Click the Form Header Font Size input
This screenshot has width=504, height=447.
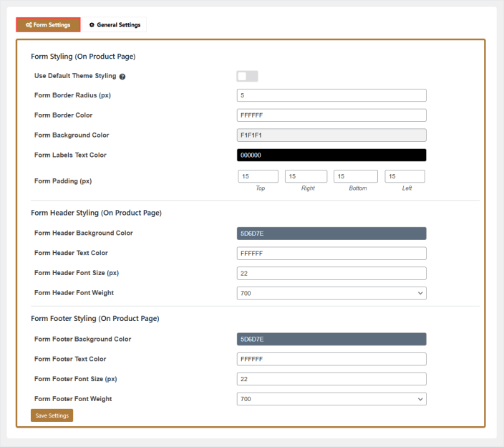pos(331,274)
